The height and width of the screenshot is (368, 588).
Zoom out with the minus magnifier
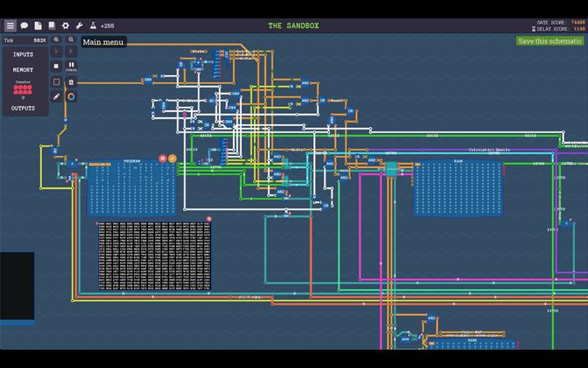[x=71, y=40]
